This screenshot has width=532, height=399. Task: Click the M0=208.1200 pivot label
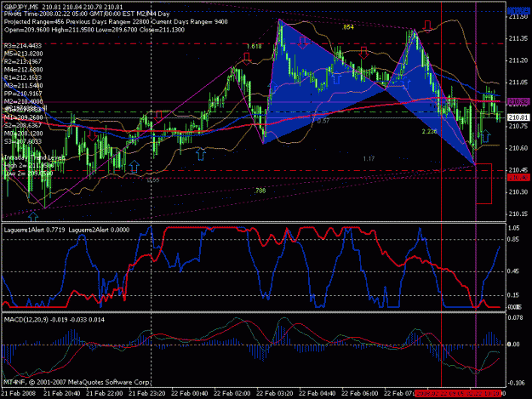tap(24, 134)
